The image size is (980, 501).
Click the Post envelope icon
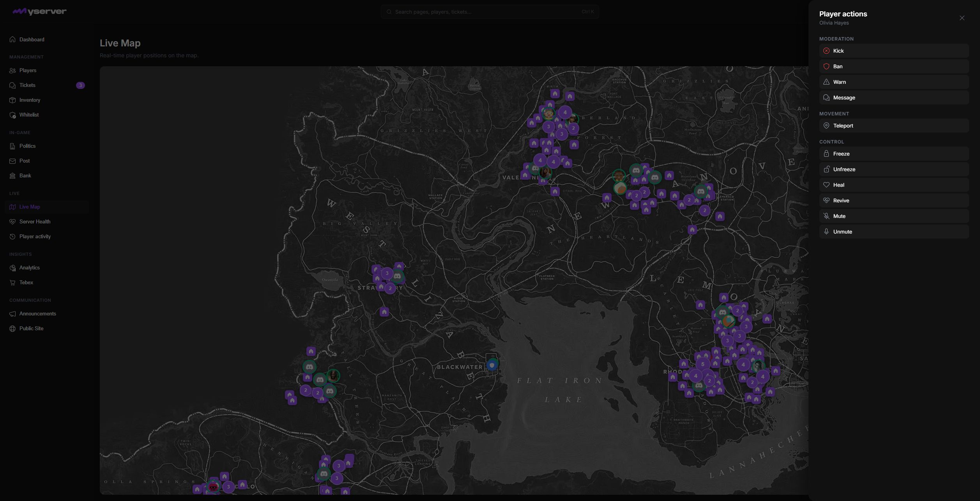[12, 161]
